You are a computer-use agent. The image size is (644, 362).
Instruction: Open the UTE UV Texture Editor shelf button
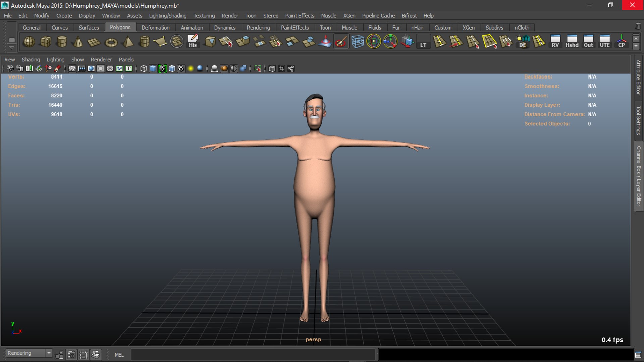coord(605,42)
